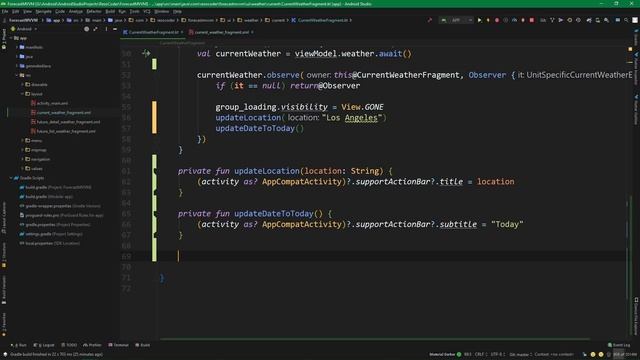
Task: Select future_detail_weather_fragment.xml in tree
Action: coord(65,122)
